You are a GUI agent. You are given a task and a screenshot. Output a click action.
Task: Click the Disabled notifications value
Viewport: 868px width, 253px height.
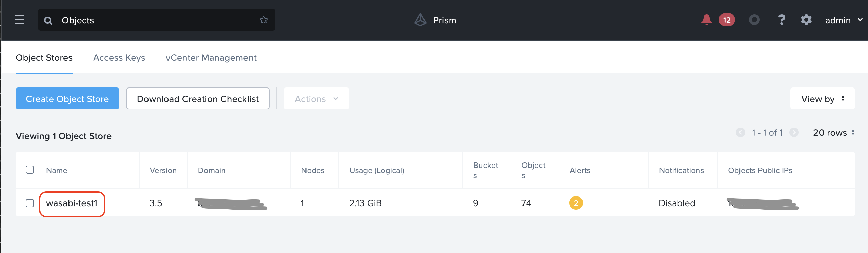pyautogui.click(x=677, y=203)
